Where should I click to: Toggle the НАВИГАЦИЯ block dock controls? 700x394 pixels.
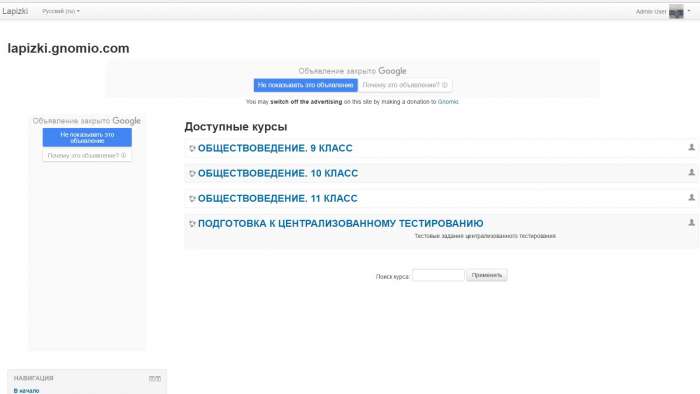[x=155, y=378]
